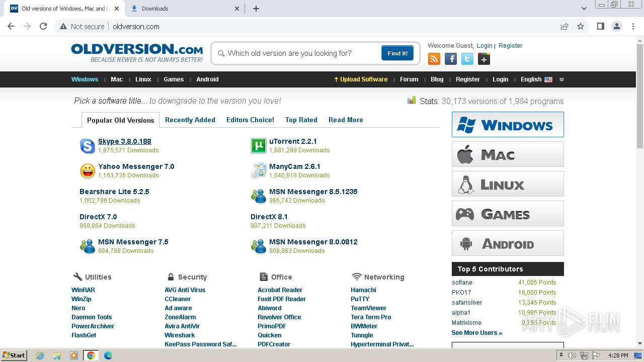Viewport: 644px width, 362px height.
Task: Click the large Windows platform button
Action: (x=508, y=124)
